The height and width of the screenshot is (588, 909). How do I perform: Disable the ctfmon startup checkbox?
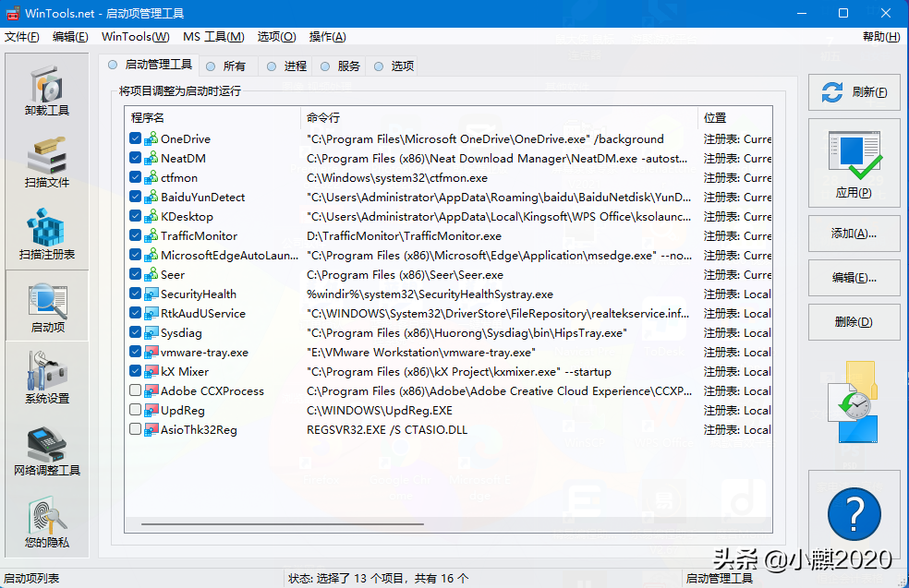pos(135,177)
